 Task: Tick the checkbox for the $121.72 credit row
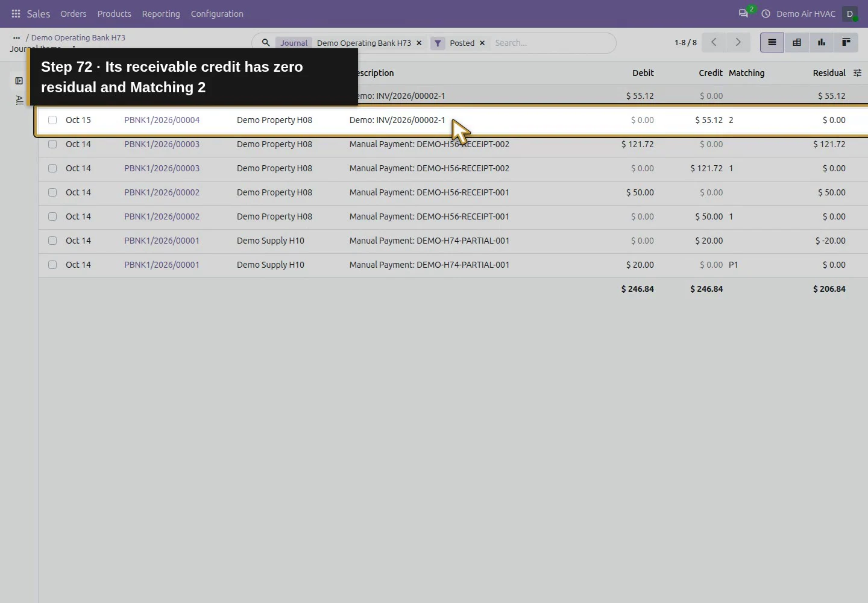pos(52,168)
